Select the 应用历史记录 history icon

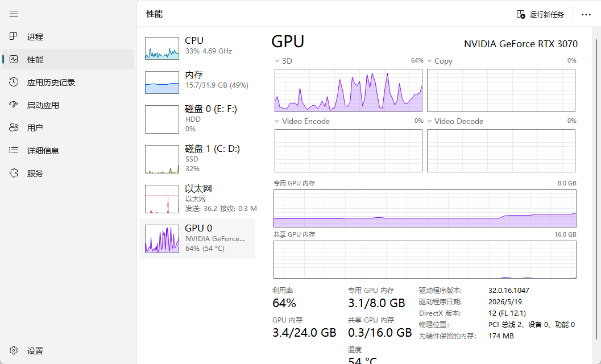[14, 82]
